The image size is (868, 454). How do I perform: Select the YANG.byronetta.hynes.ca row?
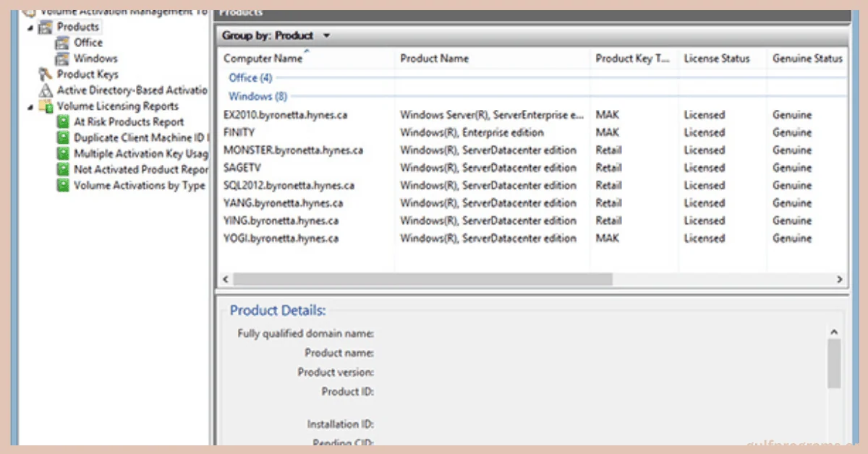pyautogui.click(x=532, y=203)
